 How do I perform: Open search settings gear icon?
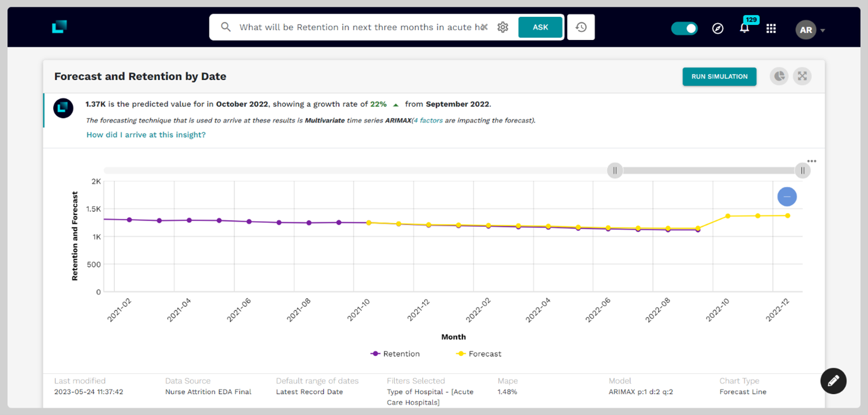502,27
